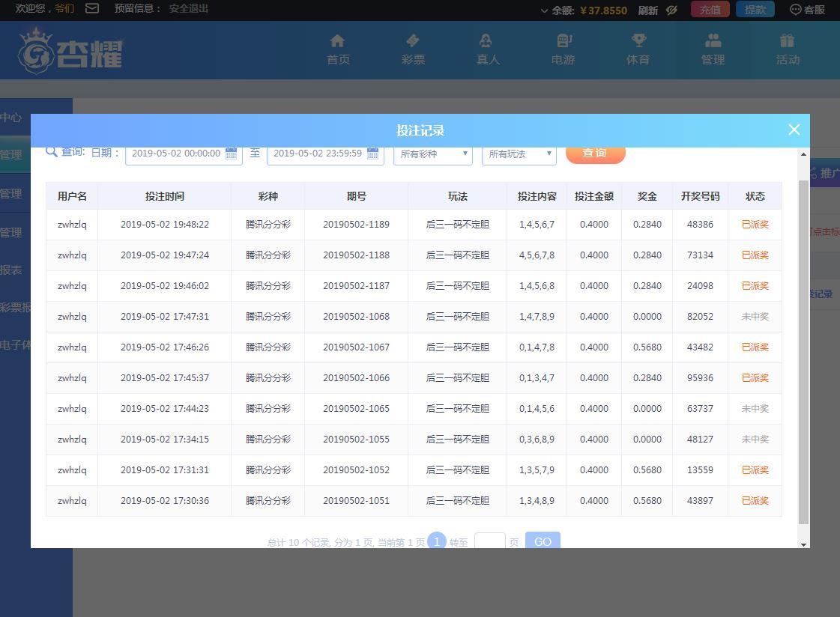This screenshot has height=617, width=840.
Task: Click the orange 查询 button
Action: 595,154
